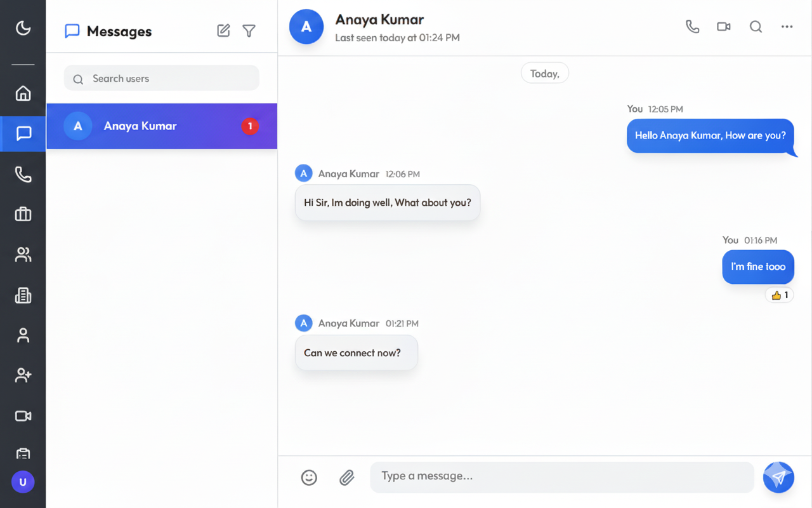
Task: Select the Anaya Kumar conversation
Action: coord(161,126)
